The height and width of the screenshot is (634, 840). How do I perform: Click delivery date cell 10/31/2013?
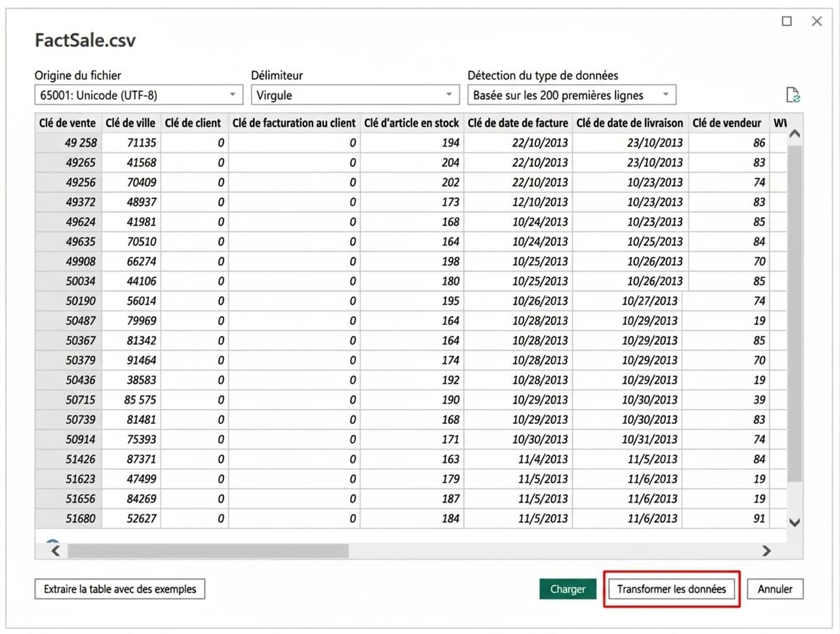point(627,440)
